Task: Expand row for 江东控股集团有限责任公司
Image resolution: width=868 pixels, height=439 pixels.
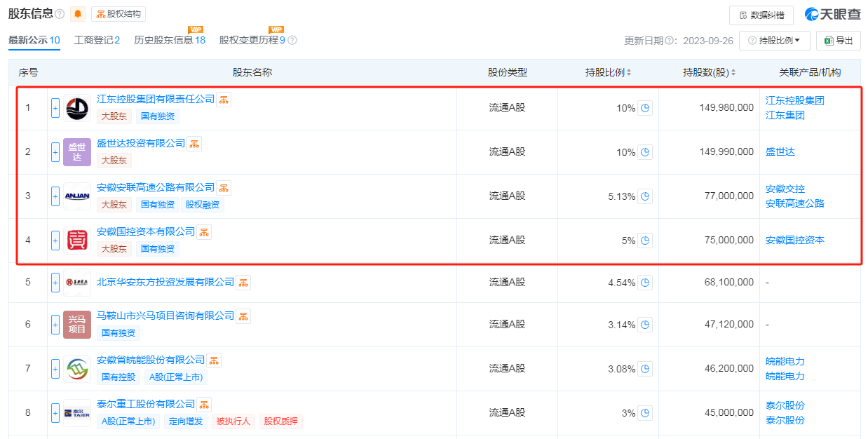Action: tap(55, 108)
